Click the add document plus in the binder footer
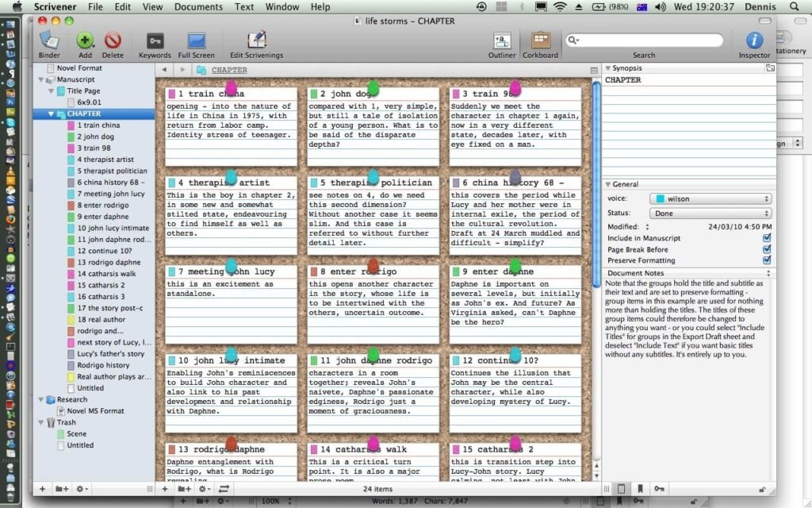Viewport: 812px width, 508px height. [x=43, y=488]
